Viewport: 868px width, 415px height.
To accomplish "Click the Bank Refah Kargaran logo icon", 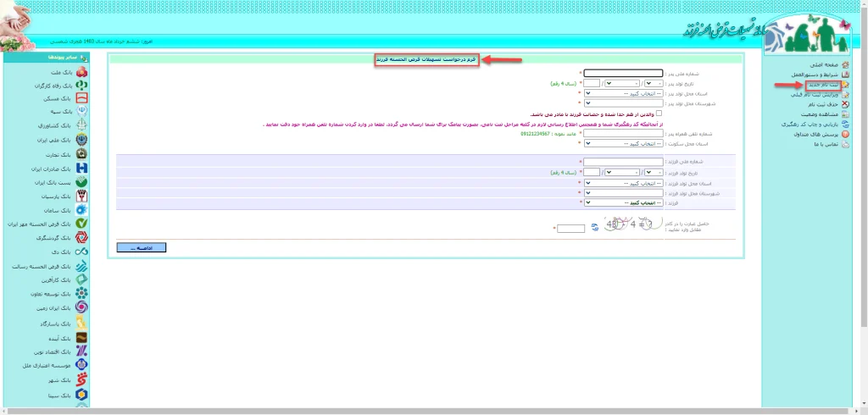I will pos(81,86).
